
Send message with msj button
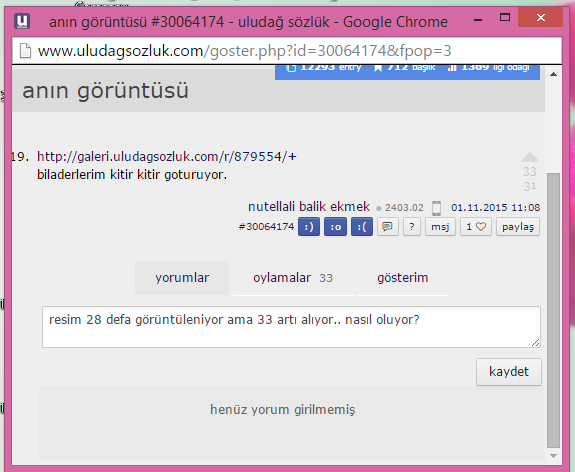[440, 227]
